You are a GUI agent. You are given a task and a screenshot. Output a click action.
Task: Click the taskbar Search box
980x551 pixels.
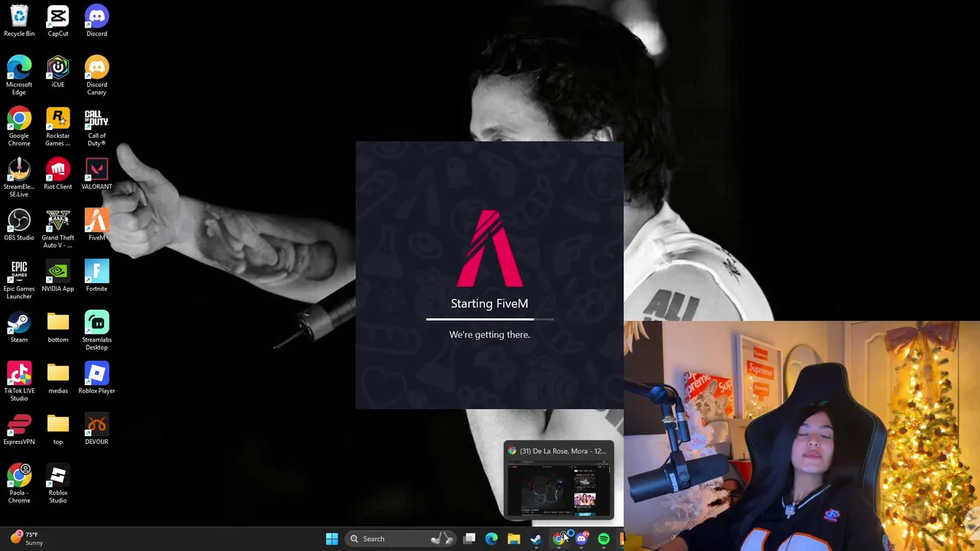[x=400, y=539]
